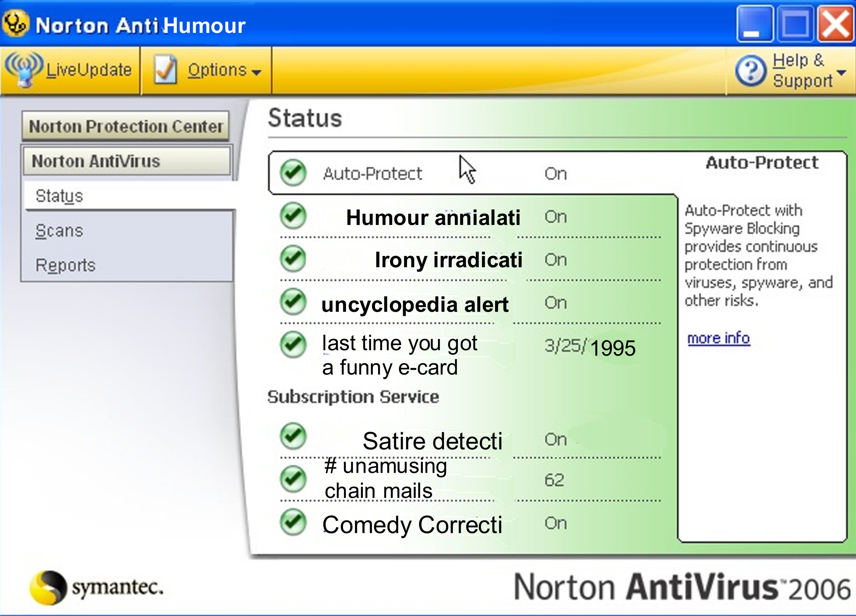This screenshot has width=856, height=616.
Task: Click the green check beside Comedy Correcti
Action: click(x=293, y=522)
